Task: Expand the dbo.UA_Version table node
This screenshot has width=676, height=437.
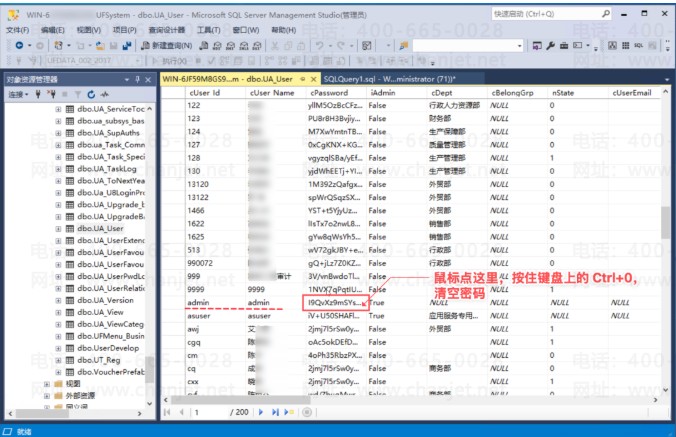Action: click(58, 300)
